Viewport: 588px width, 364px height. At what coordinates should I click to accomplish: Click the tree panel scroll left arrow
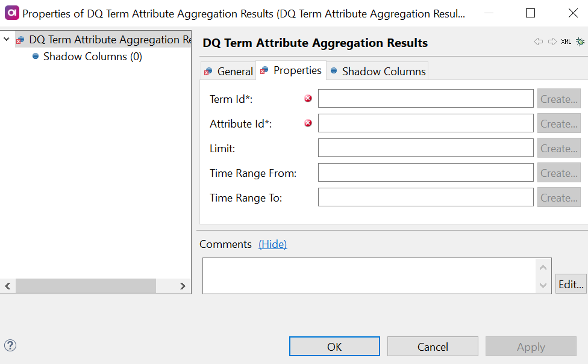coord(8,286)
